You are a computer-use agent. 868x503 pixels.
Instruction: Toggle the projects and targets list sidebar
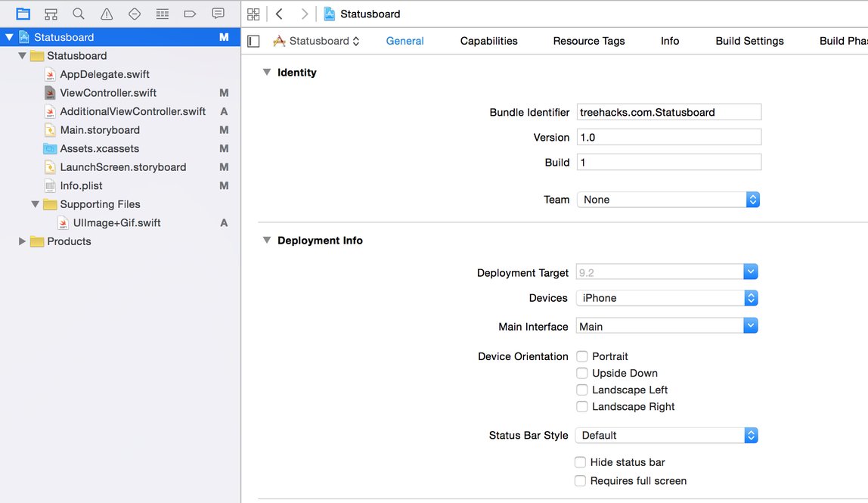(x=253, y=41)
